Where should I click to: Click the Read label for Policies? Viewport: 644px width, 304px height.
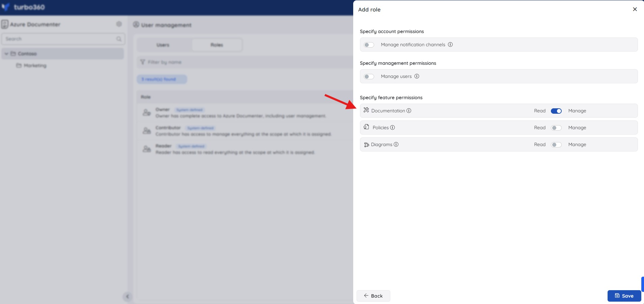[x=540, y=128]
